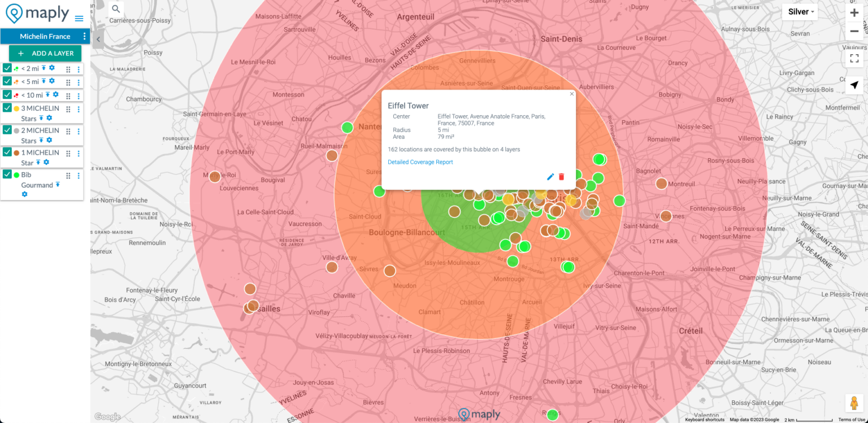Uncheck the 3 MICHELIN Stars layer
Image resolution: width=868 pixels, height=423 pixels.
pyautogui.click(x=7, y=108)
